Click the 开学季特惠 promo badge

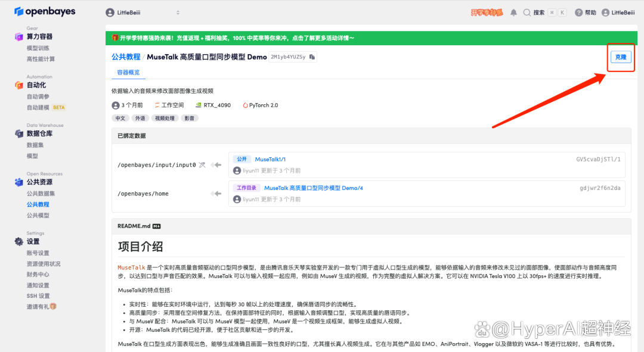[487, 13]
